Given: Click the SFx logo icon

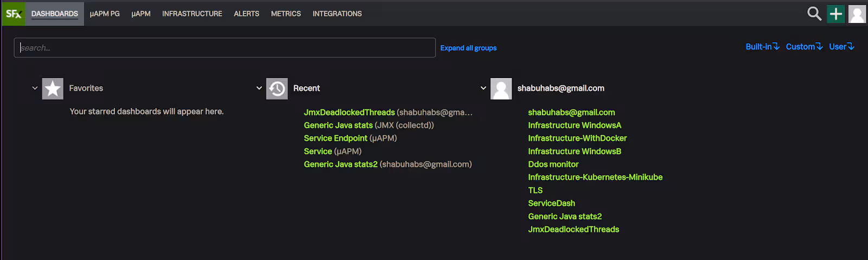Looking at the screenshot, I should [x=13, y=14].
